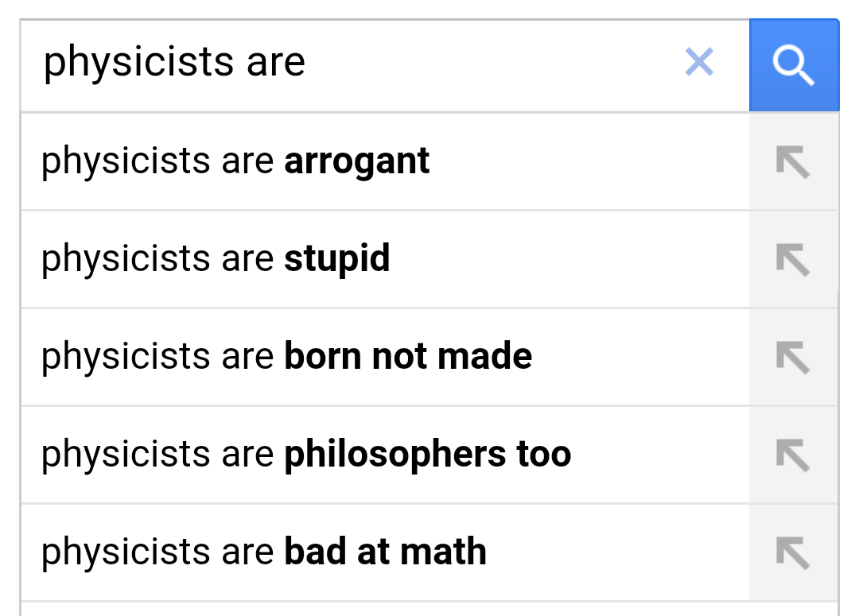This screenshot has height=616, width=859.
Task: Click empty search box area left of X icon
Action: coord(493,64)
